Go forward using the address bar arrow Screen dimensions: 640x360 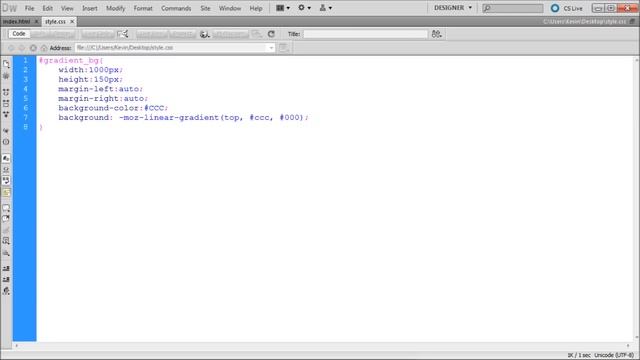click(x=22, y=48)
